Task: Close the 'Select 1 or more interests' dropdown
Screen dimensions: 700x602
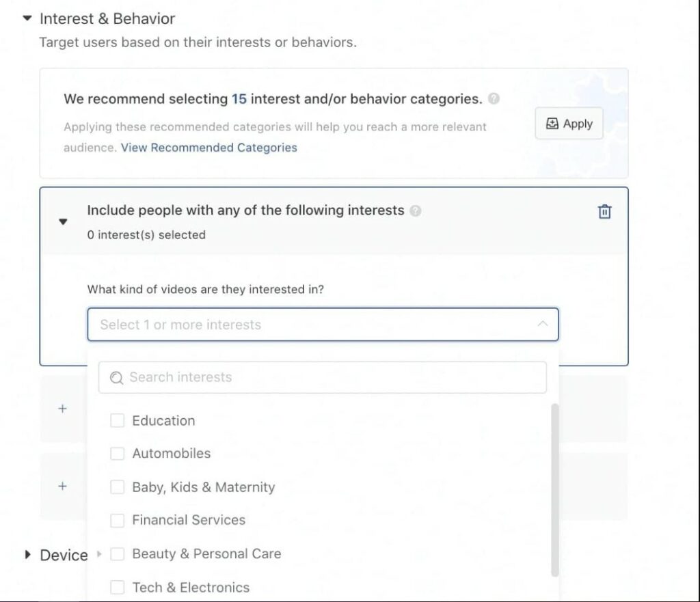Action: click(x=542, y=324)
